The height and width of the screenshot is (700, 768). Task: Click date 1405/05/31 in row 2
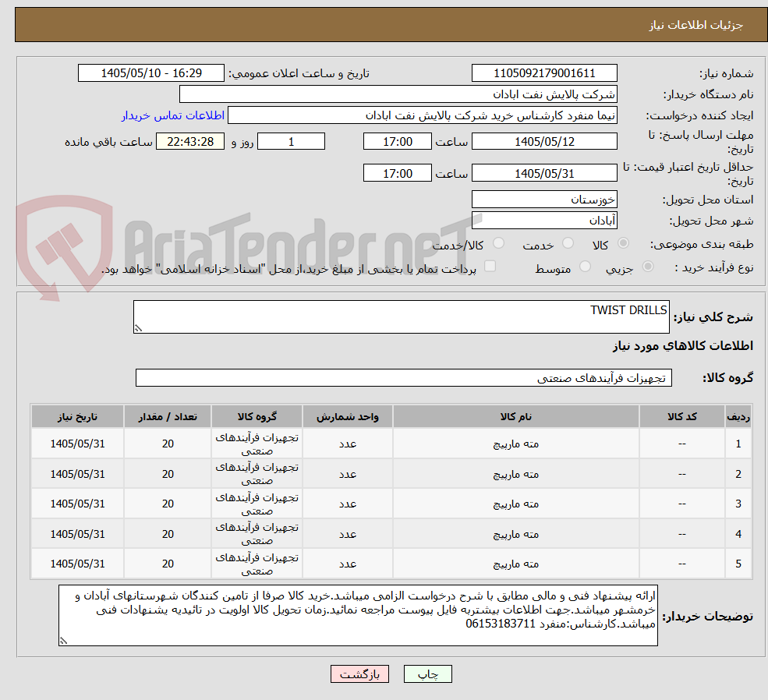pyautogui.click(x=77, y=475)
